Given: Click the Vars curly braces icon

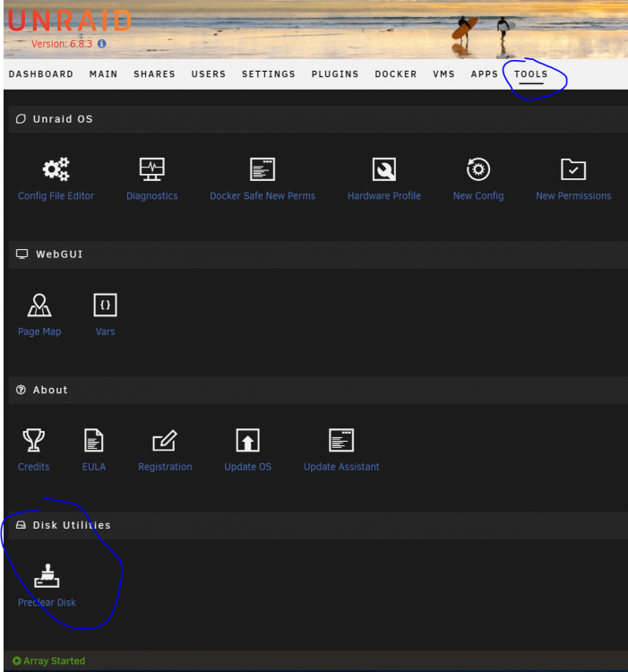Looking at the screenshot, I should tap(106, 306).
